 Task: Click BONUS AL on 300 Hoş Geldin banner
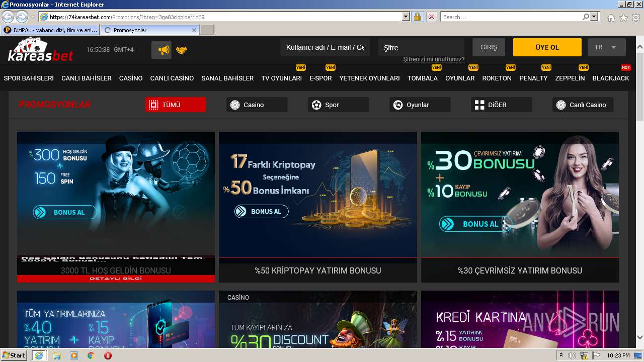(x=64, y=212)
